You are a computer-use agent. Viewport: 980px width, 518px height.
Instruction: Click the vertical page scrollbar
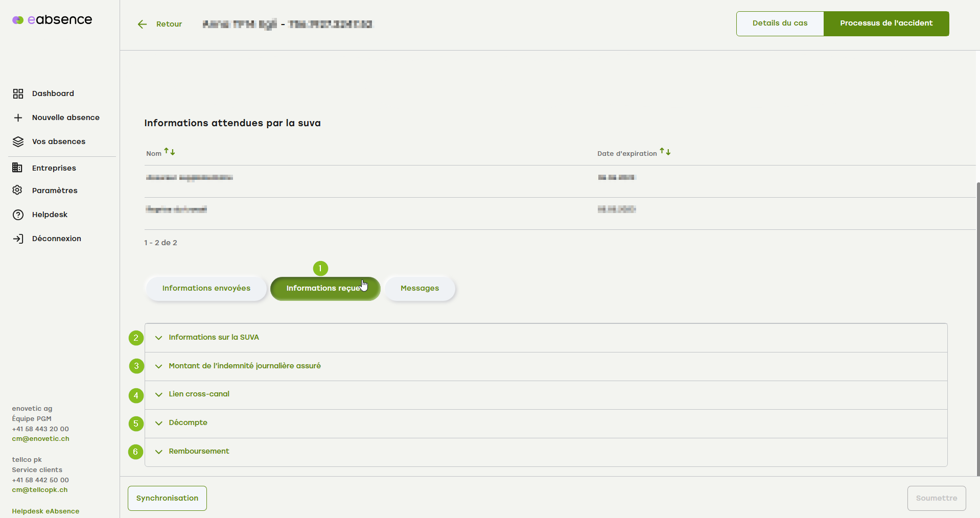coord(977,327)
